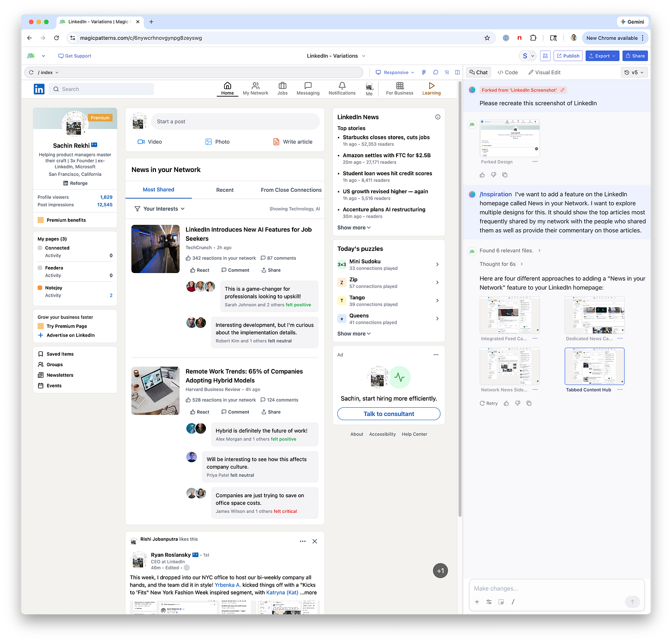Image resolution: width=672 pixels, height=642 pixels.
Task: Open the Export dropdown button
Action: click(602, 56)
